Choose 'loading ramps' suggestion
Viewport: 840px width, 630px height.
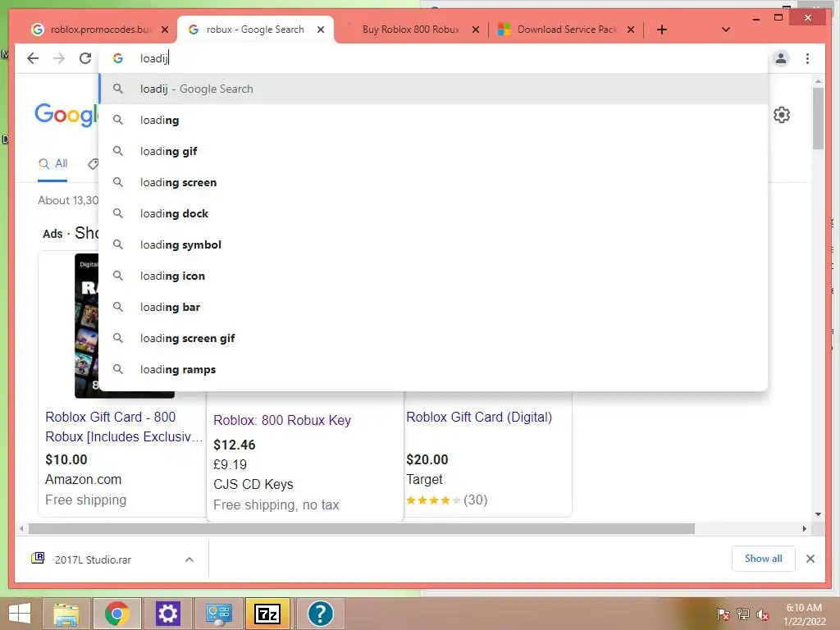point(433,369)
